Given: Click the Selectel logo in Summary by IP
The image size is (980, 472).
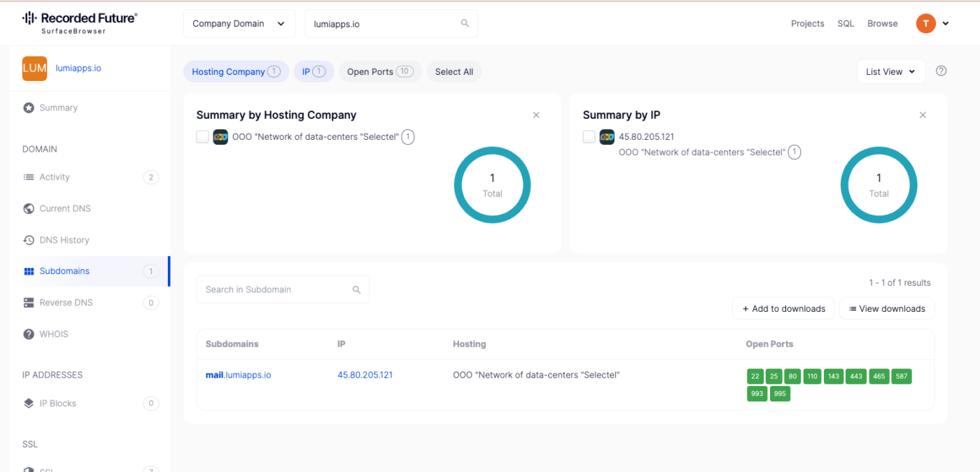Looking at the screenshot, I should click(x=607, y=137).
